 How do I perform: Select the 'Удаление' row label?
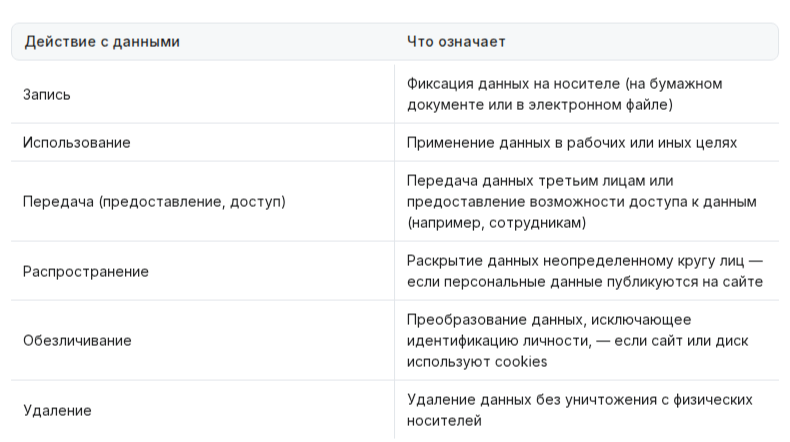coord(57,410)
